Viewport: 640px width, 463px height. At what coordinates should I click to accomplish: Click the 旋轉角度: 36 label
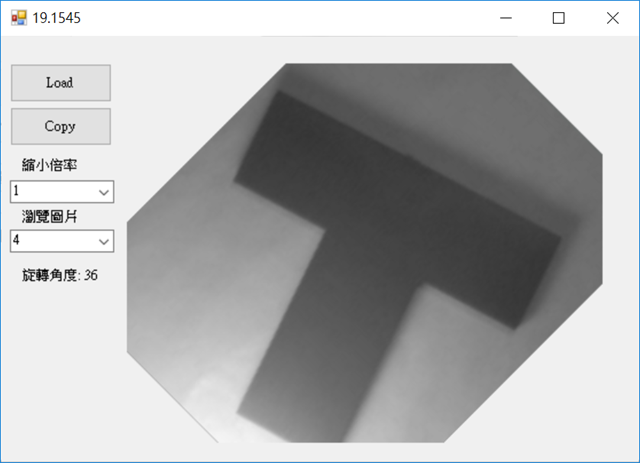tap(60, 275)
